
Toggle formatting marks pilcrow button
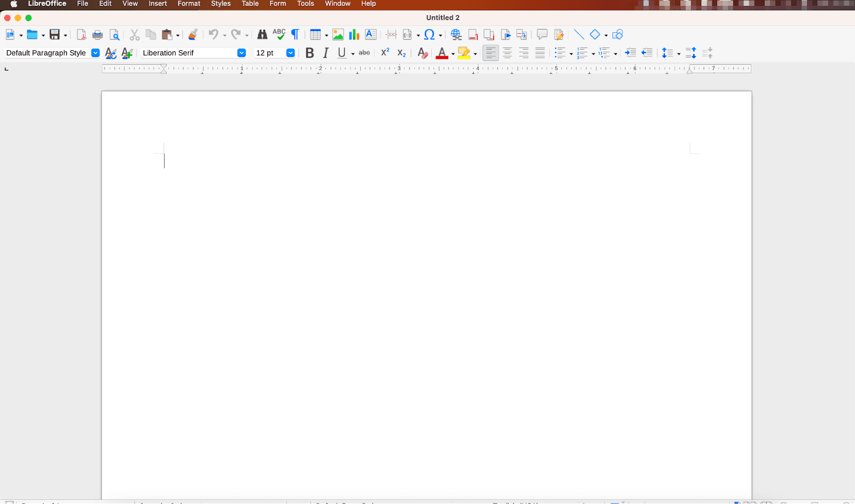click(295, 35)
